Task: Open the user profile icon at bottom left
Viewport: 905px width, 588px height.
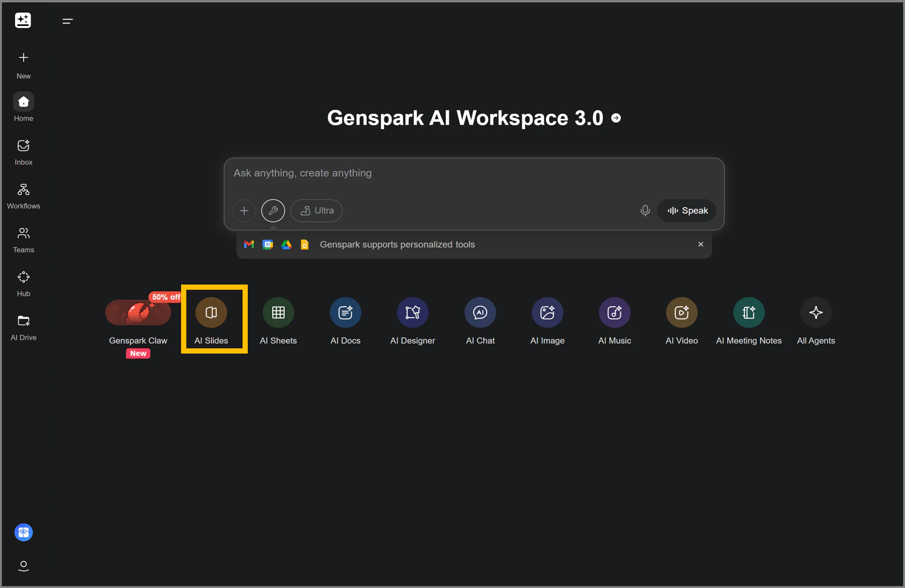Action: pos(24,566)
